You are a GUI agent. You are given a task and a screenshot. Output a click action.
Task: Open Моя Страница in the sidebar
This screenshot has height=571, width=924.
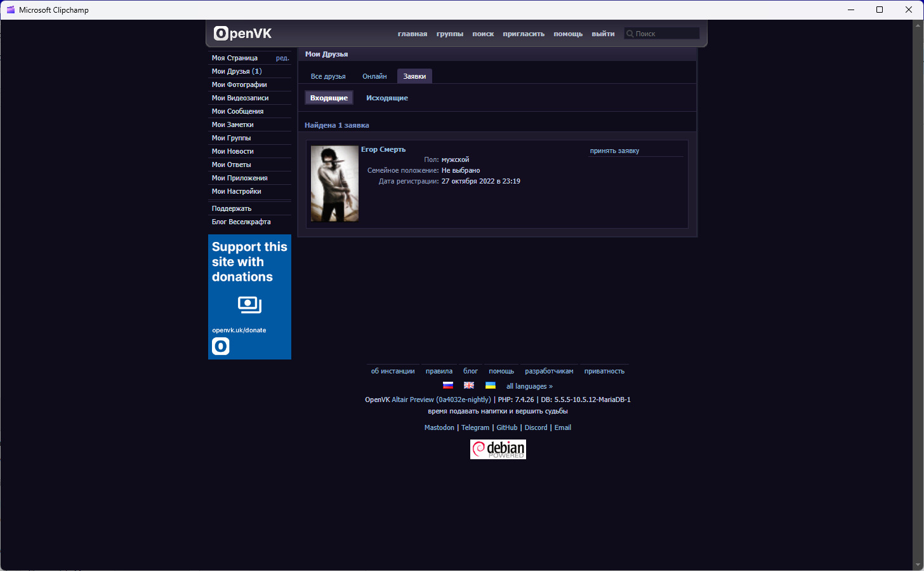coord(235,58)
